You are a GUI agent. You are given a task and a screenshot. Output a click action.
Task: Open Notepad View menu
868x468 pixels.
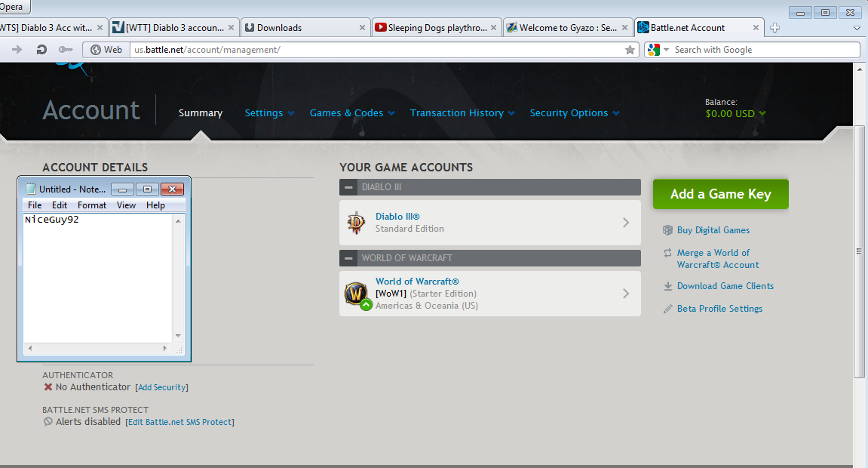126,205
